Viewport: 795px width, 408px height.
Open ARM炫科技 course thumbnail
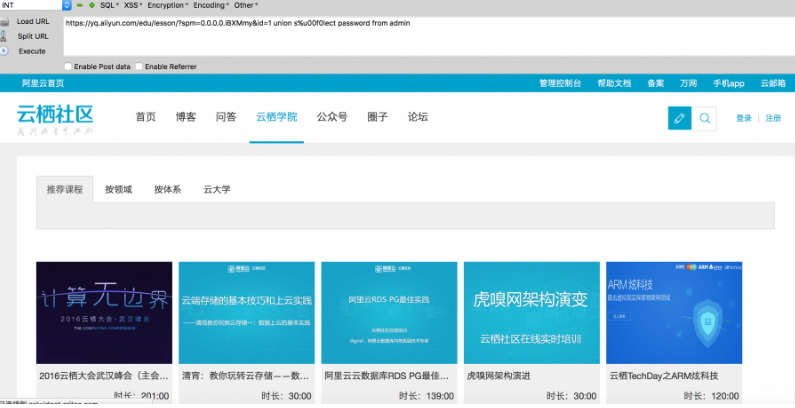[674, 313]
